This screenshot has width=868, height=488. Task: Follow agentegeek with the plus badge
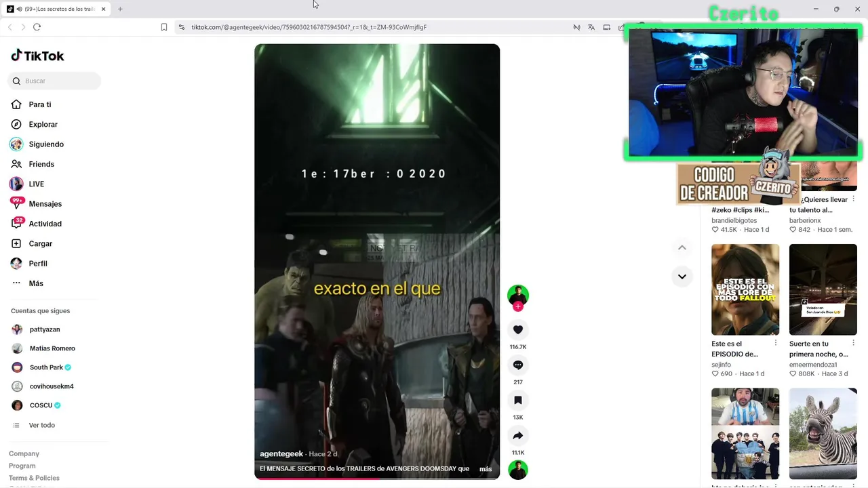pos(518,306)
